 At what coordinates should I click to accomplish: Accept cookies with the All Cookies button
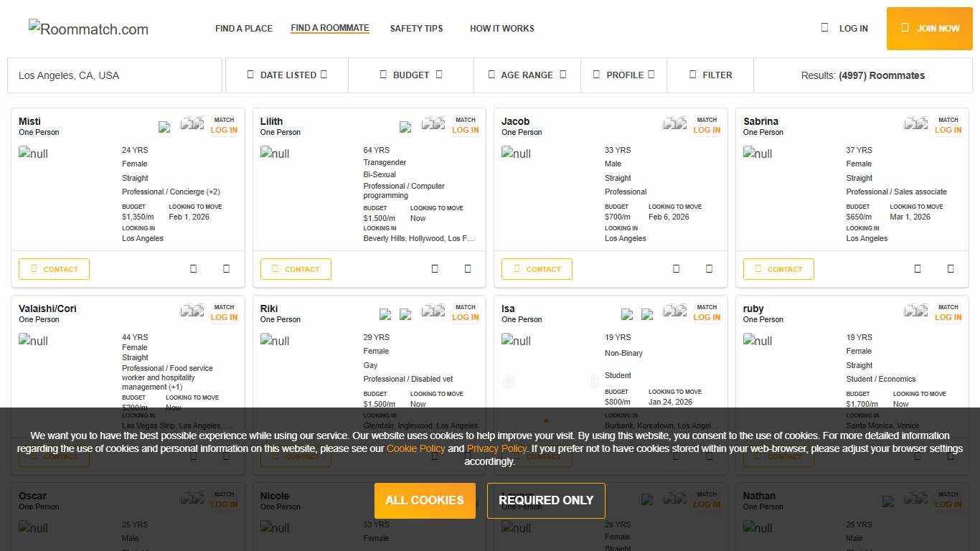(x=425, y=501)
